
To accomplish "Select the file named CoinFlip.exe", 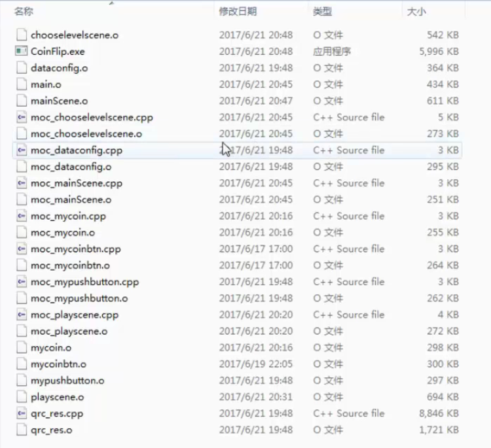I will pyautogui.click(x=58, y=51).
